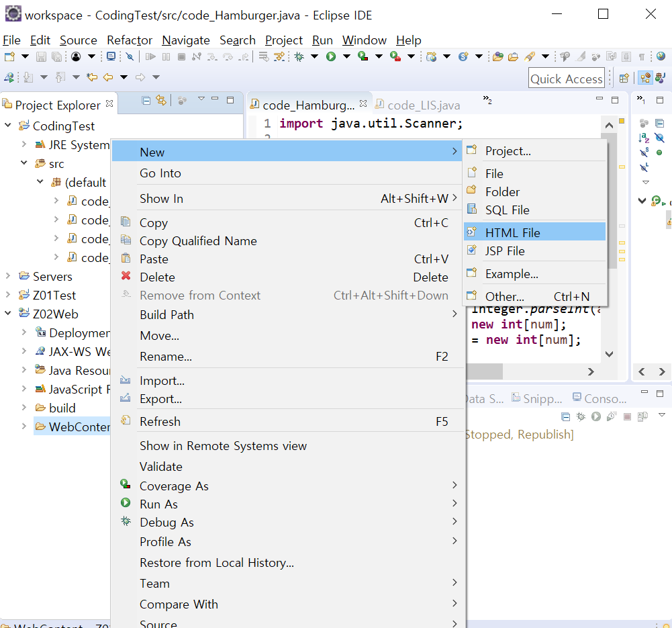Click the Run External Tools icon
Viewport: 672px width, 628px height.
[x=395, y=56]
